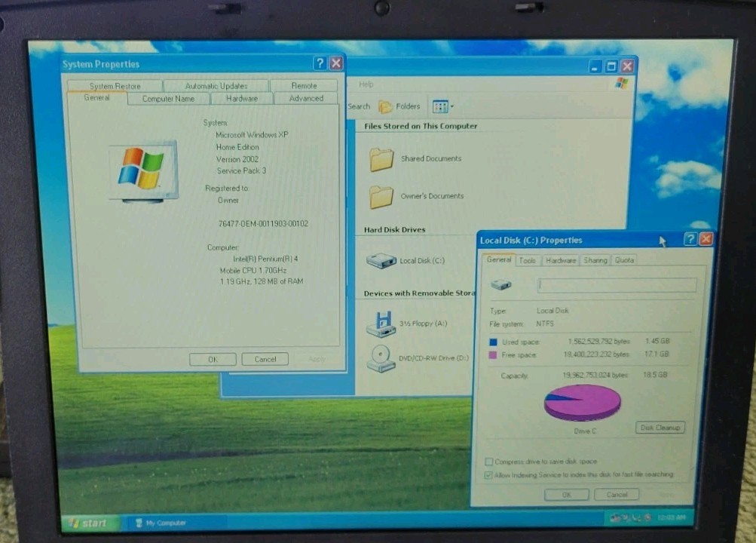The height and width of the screenshot is (543, 756).
Task: Click the drive icon in disk properties
Action: (501, 284)
